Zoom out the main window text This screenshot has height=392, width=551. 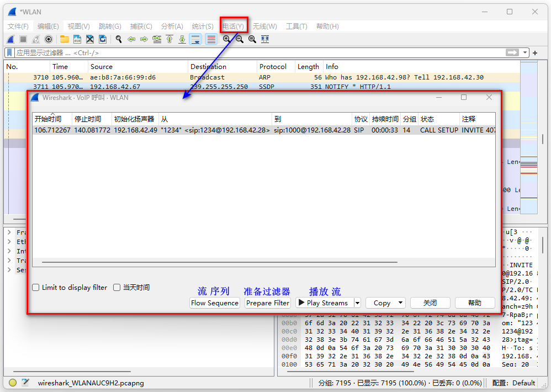240,39
